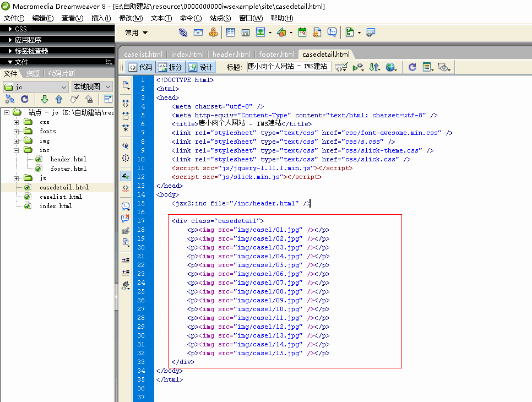Open the Tag Chooser

pyautogui.click(x=371, y=32)
